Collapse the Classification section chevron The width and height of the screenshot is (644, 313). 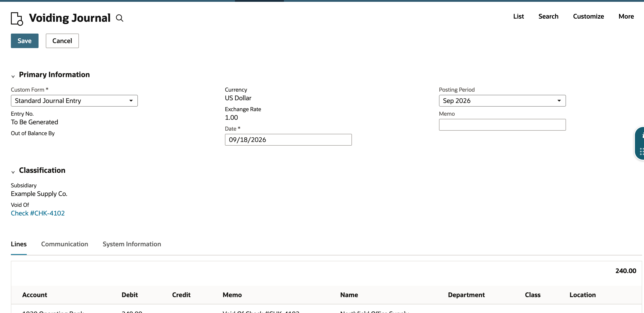click(x=13, y=172)
